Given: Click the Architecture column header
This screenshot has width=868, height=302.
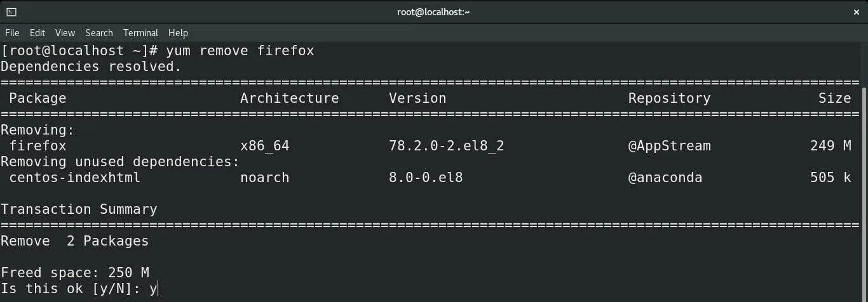Looking at the screenshot, I should (x=289, y=98).
